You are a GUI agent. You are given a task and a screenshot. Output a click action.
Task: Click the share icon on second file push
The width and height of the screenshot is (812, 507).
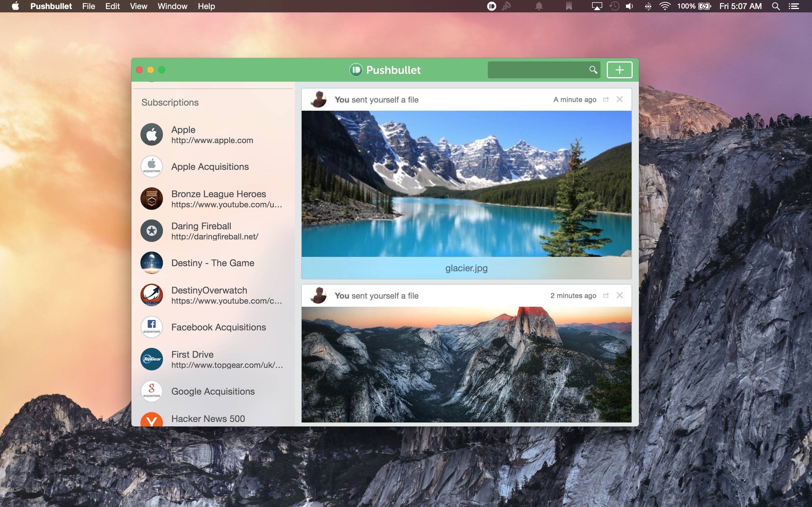click(606, 295)
